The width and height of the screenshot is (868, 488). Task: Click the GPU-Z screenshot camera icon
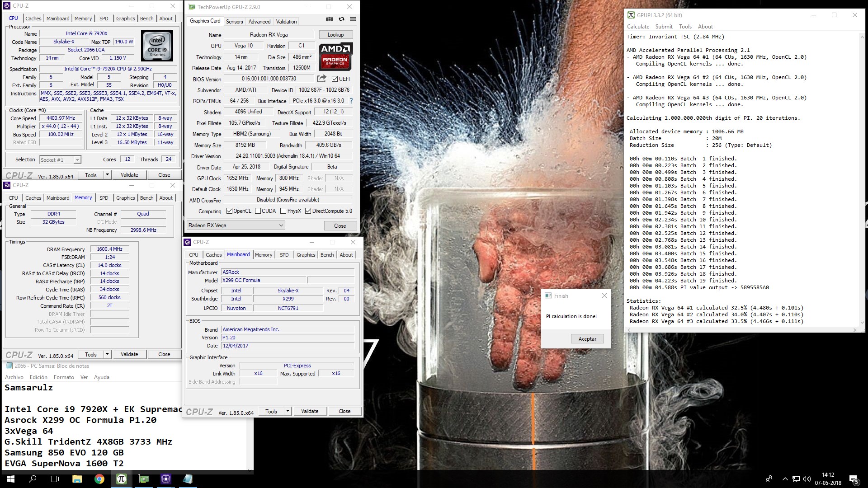point(330,19)
